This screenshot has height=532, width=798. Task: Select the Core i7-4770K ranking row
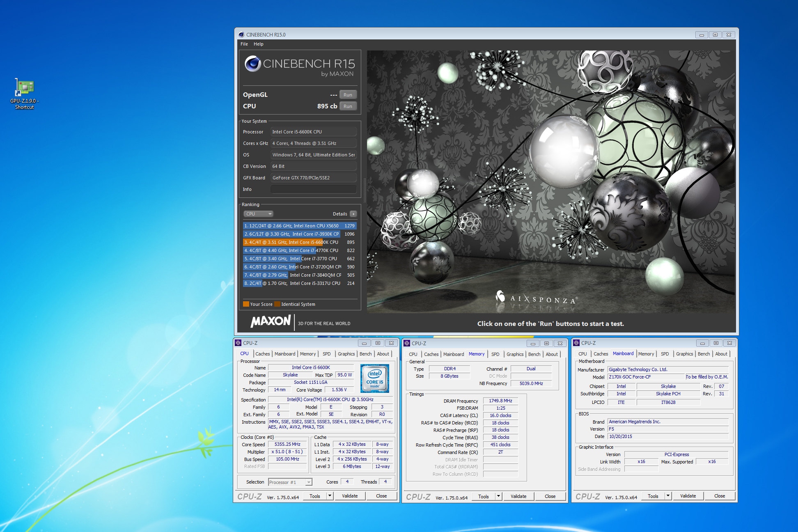point(299,250)
